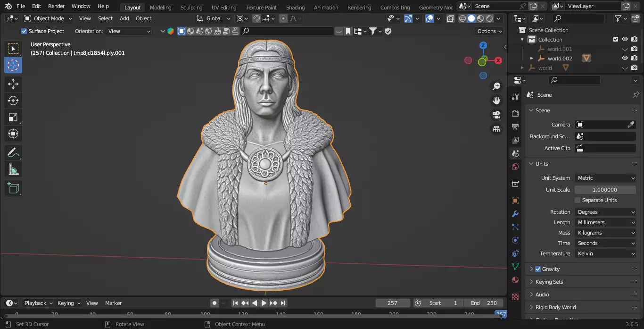The image size is (644, 329).
Task: Open the viewport Add menu
Action: click(x=124, y=18)
